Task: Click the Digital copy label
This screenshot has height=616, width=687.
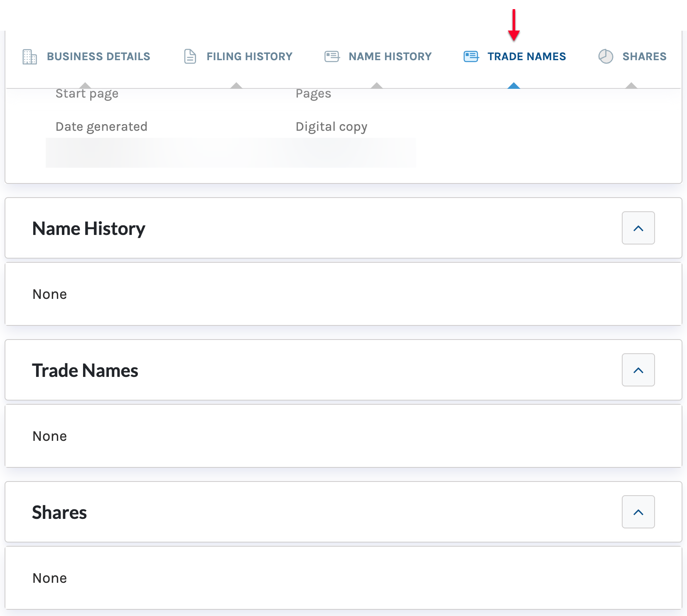Action: pos(331,127)
